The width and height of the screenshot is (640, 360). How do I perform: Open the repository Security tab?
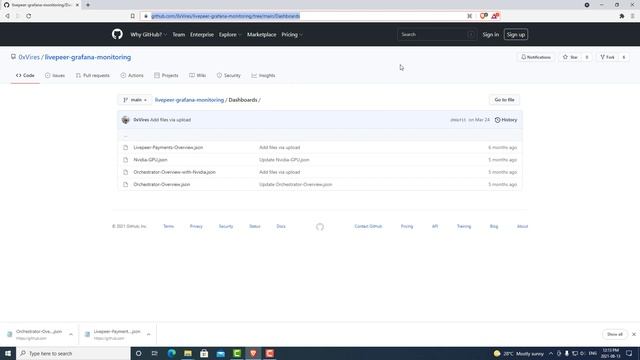(229, 76)
